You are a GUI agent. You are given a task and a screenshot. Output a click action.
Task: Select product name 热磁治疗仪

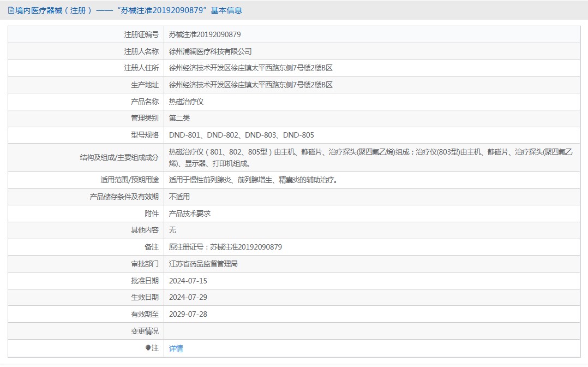pos(186,102)
